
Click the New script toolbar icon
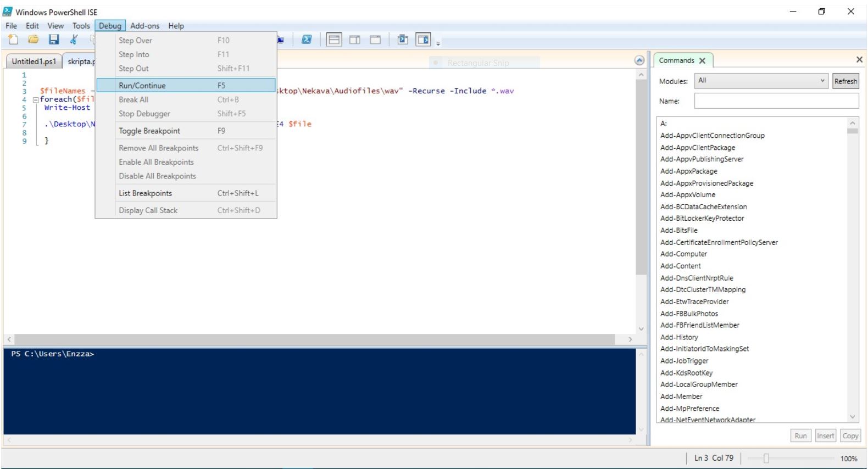point(13,40)
